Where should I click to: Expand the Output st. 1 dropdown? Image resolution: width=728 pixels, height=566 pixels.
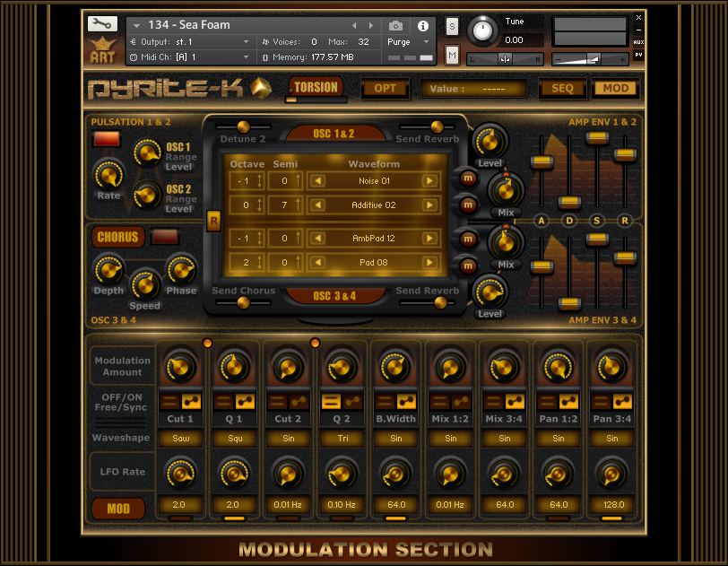coord(247,42)
